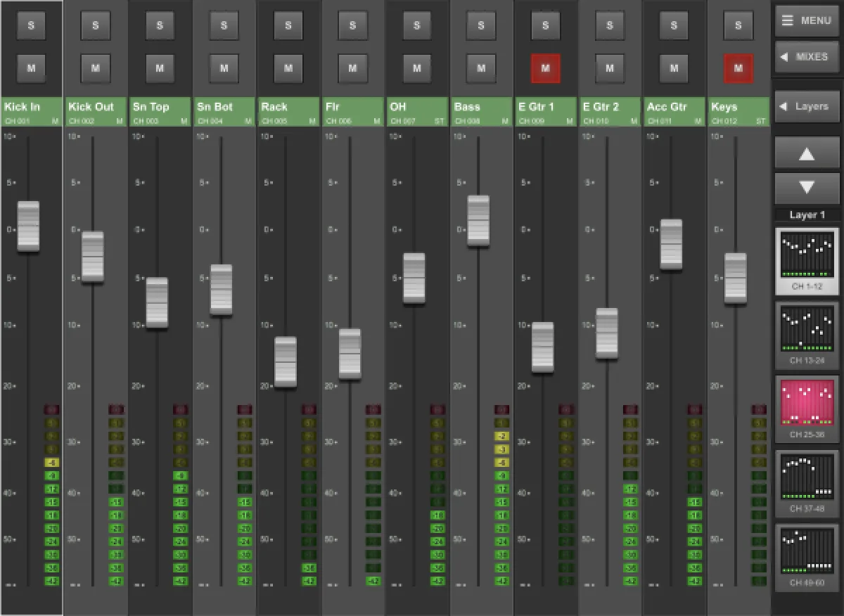Select the Sn Top channel name label

click(x=160, y=112)
